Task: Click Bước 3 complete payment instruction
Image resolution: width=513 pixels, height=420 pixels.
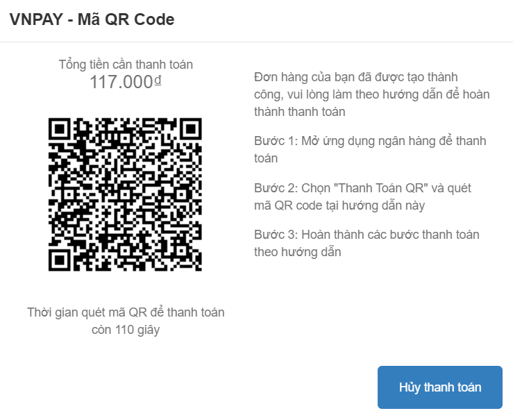Action: point(367,244)
